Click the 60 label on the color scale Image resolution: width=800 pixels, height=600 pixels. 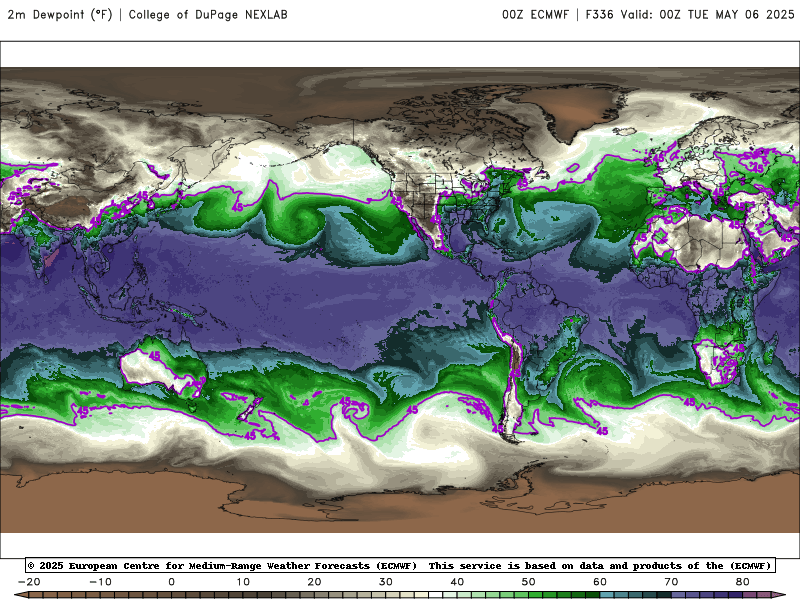600,582
